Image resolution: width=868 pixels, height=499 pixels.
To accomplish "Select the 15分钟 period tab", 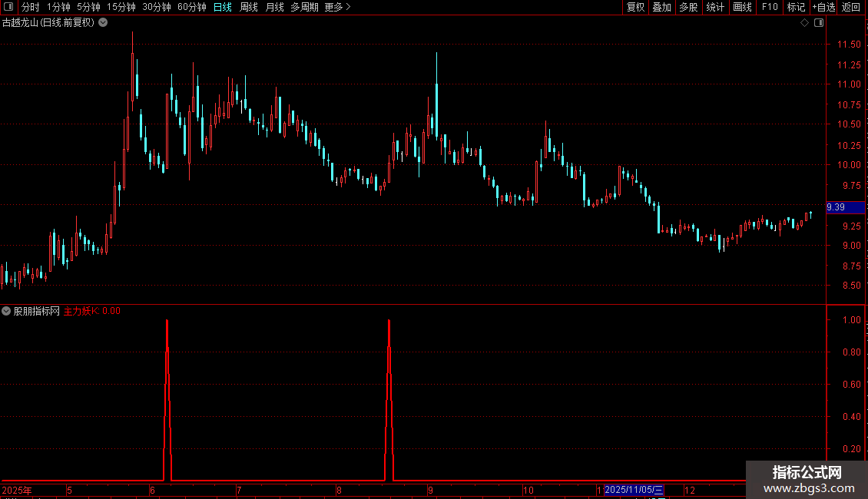I will point(121,7).
